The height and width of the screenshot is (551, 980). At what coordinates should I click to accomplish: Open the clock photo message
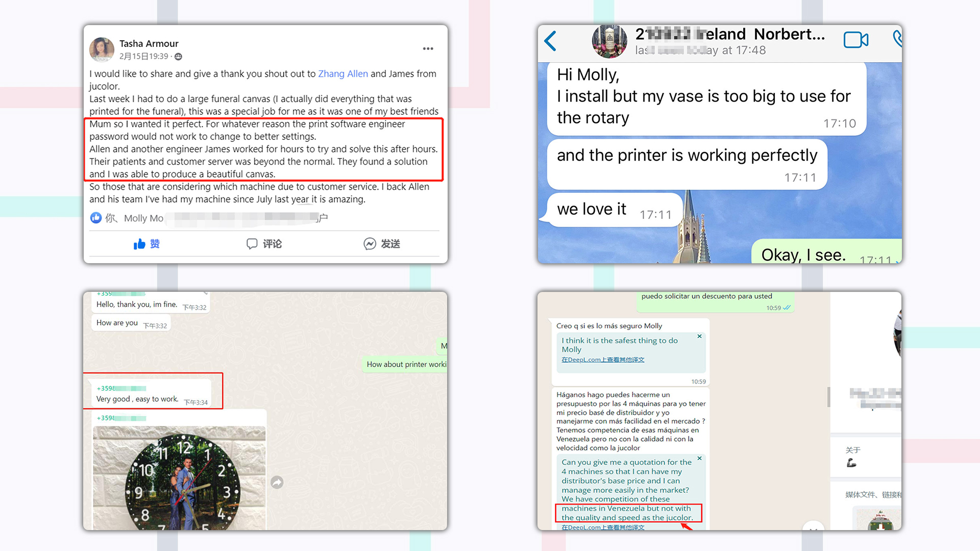click(x=179, y=478)
